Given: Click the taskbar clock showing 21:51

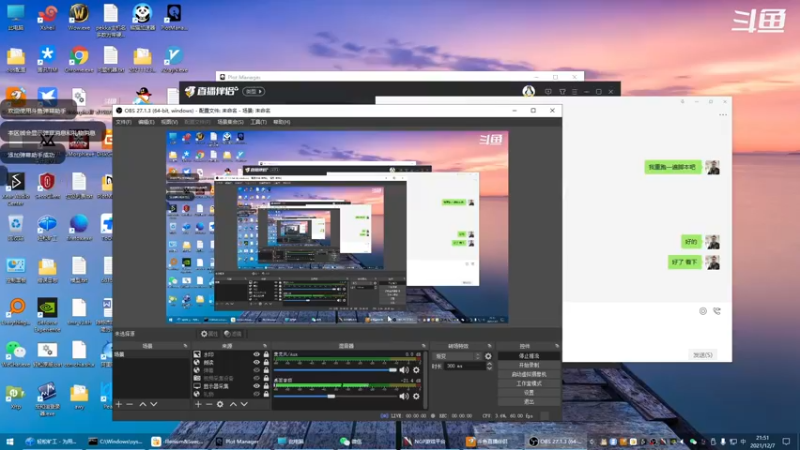Looking at the screenshot, I should pyautogui.click(x=762, y=441).
